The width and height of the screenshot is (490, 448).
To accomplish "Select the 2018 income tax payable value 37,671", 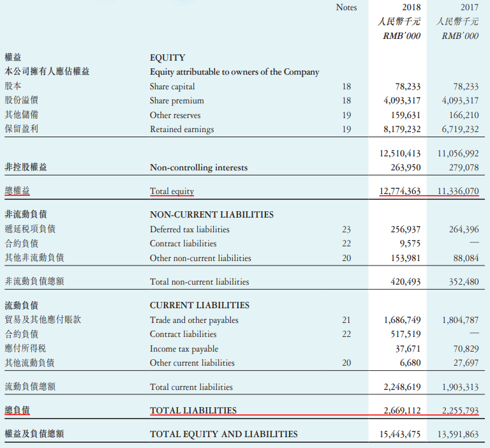I will point(408,348).
